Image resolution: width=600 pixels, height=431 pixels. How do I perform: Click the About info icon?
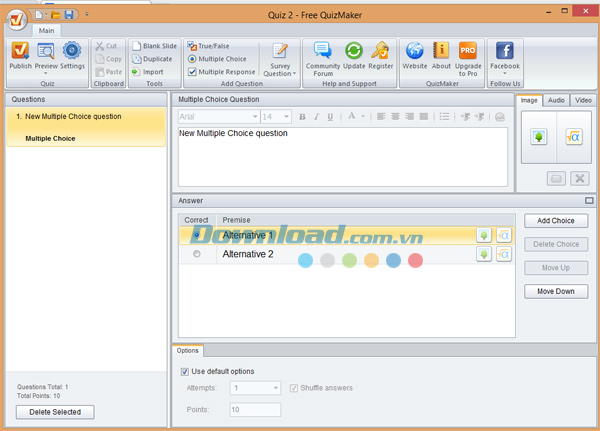[x=441, y=52]
